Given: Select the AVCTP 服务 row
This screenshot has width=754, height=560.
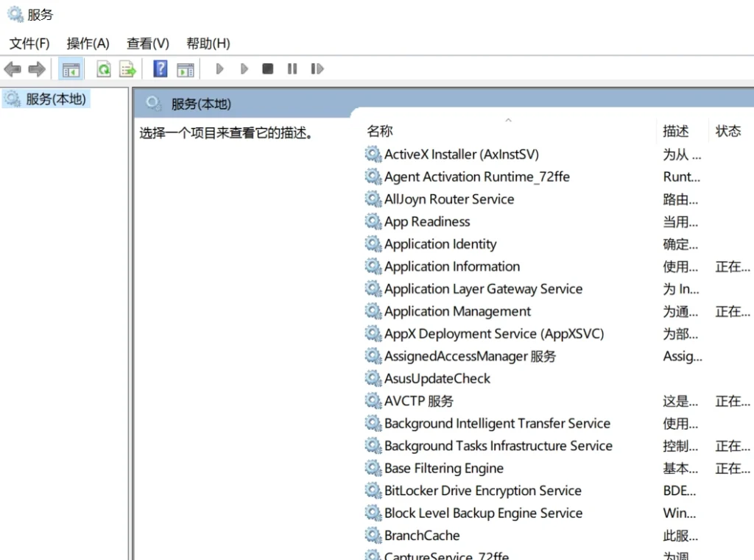Looking at the screenshot, I should (419, 401).
